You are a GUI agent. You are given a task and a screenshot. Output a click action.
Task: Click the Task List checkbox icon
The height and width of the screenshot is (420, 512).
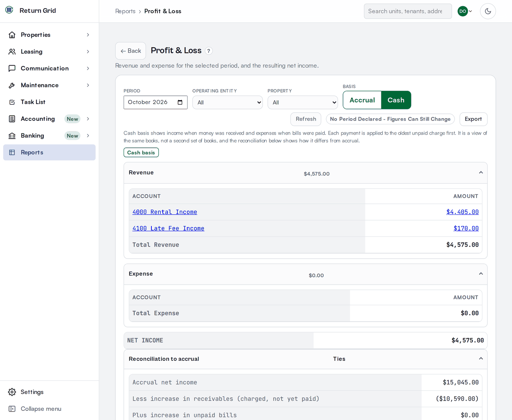point(12,102)
